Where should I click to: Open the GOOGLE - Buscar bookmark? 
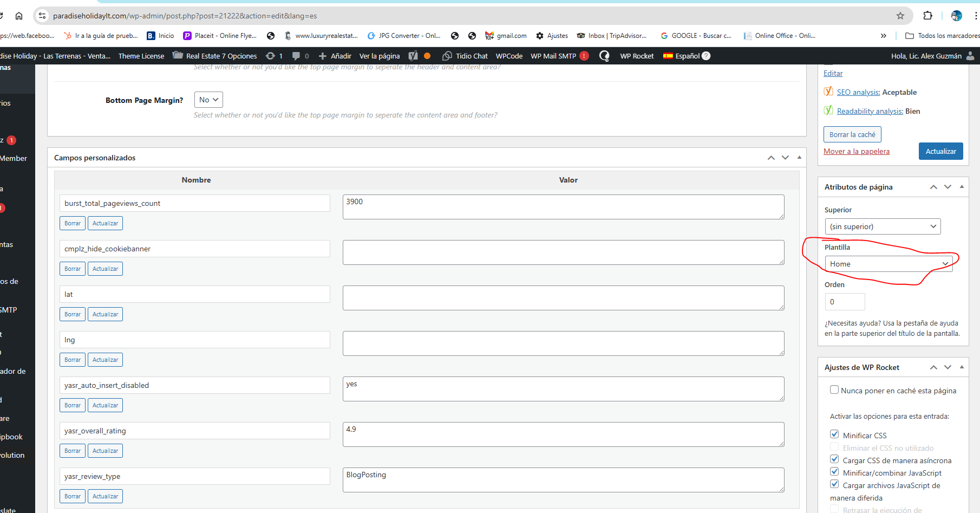(696, 36)
